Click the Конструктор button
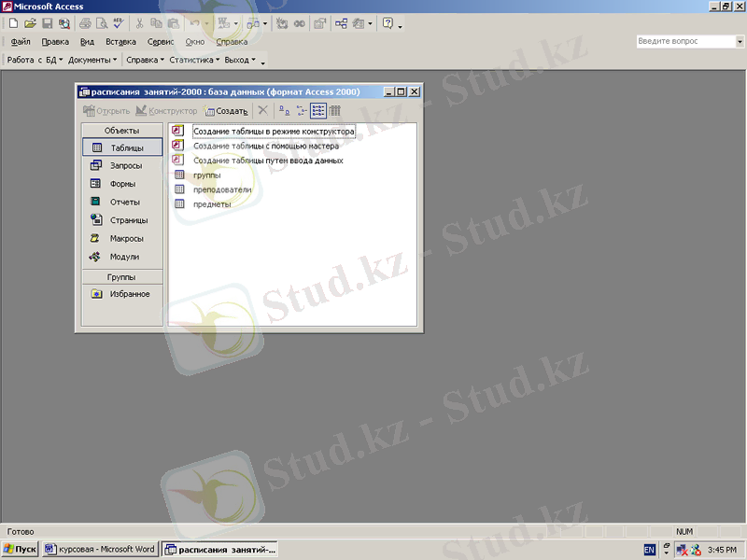Screen dimensions: 747x560 pyautogui.click(x=166, y=110)
